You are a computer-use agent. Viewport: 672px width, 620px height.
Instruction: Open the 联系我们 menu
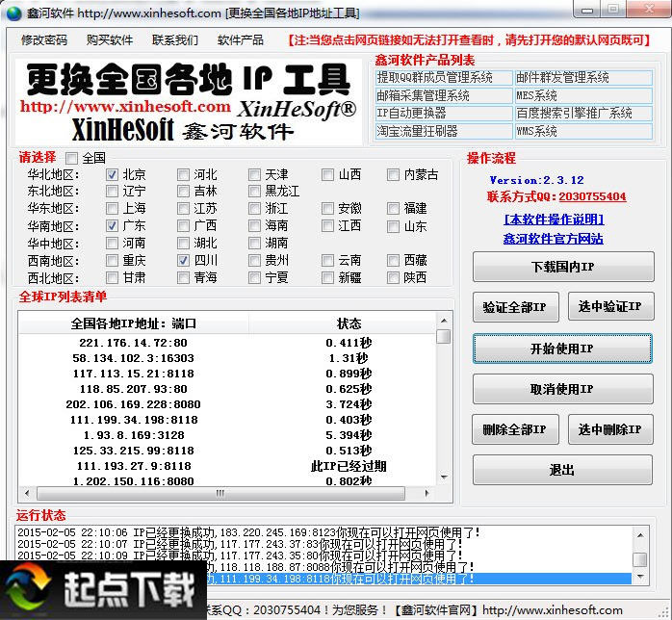175,39
